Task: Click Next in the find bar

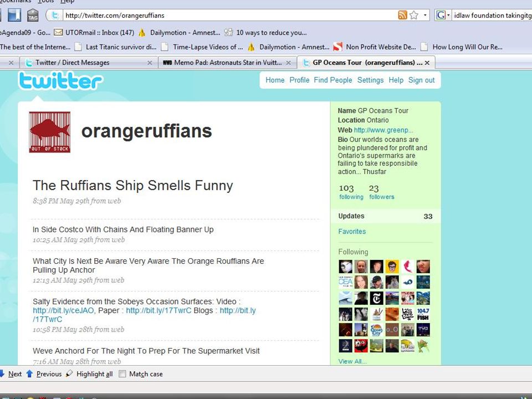Action: click(x=11, y=374)
